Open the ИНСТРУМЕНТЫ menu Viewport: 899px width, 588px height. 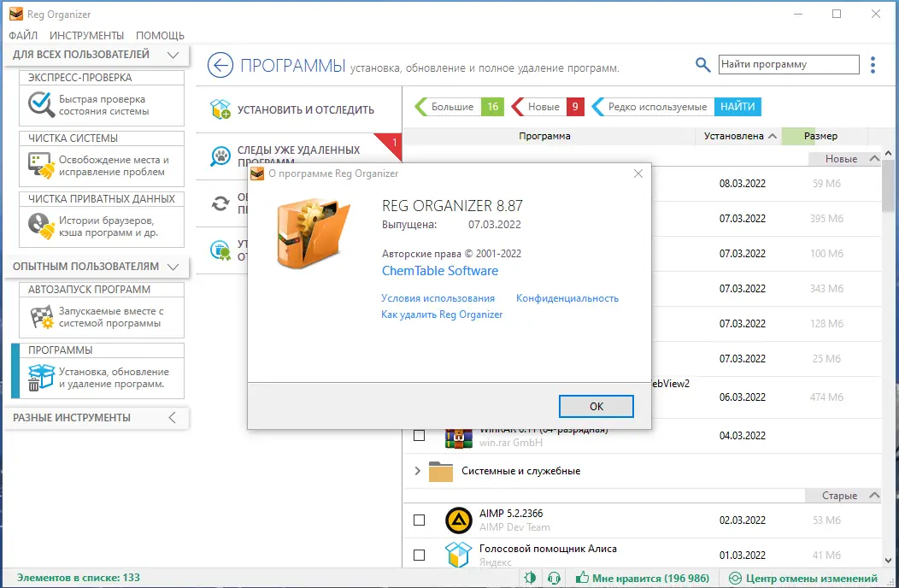click(85, 35)
